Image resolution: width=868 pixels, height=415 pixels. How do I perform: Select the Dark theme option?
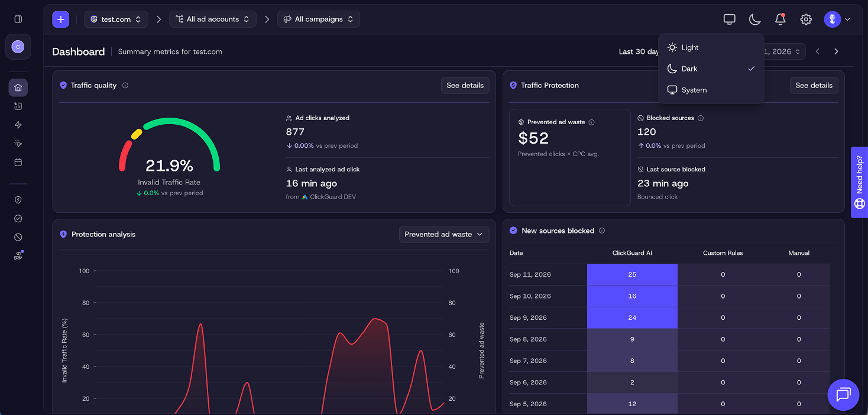[711, 69]
